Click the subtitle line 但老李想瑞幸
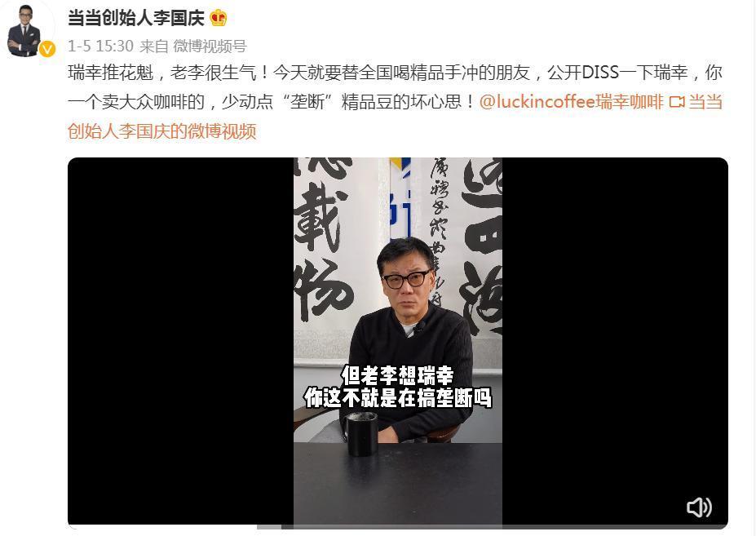Viewport: 756px width, 536px height. pyautogui.click(x=398, y=375)
